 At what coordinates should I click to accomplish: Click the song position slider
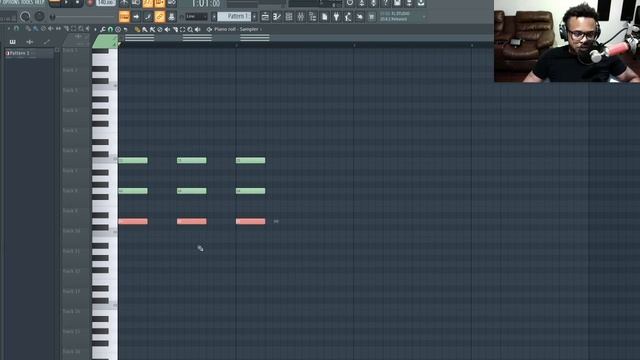[x=84, y=17]
